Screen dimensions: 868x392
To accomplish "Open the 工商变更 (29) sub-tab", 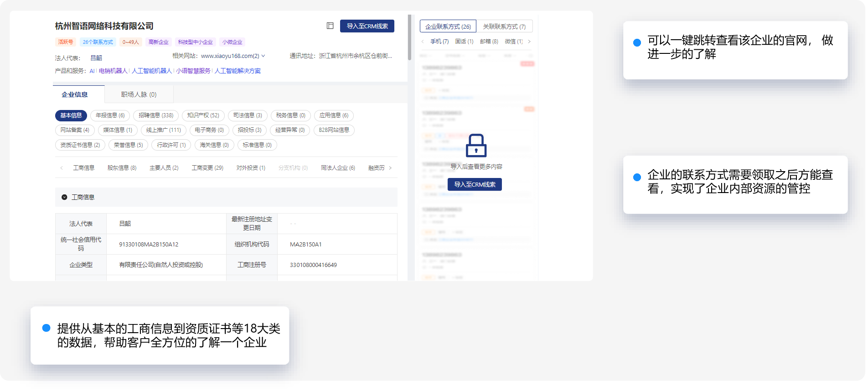I will coord(207,168).
